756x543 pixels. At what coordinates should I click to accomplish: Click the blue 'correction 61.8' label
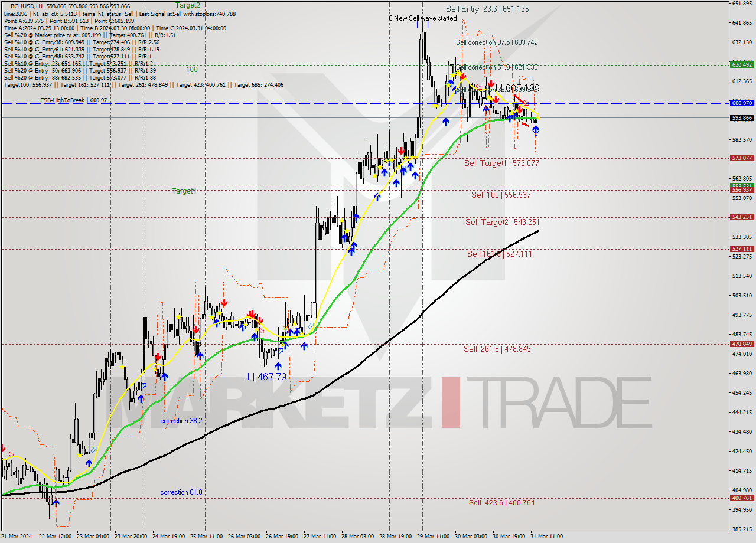tap(181, 492)
